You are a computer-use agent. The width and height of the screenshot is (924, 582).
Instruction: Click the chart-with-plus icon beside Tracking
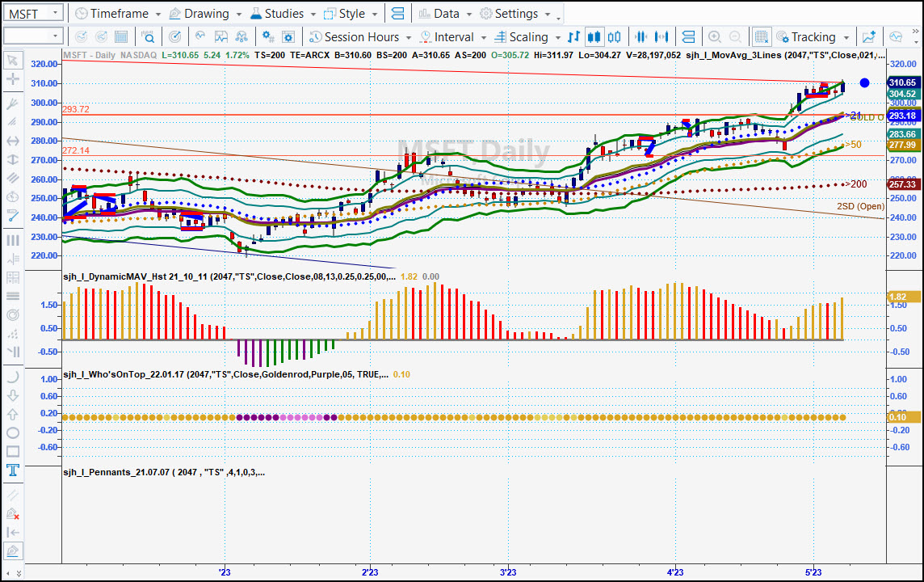click(x=868, y=37)
